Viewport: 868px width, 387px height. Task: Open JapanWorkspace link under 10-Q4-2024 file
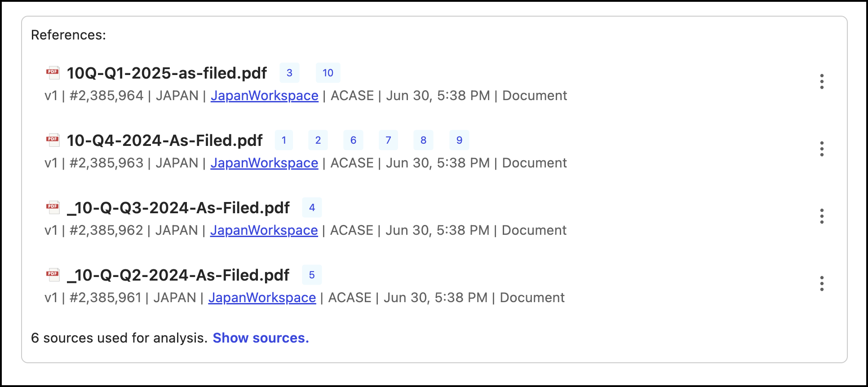[x=264, y=163]
